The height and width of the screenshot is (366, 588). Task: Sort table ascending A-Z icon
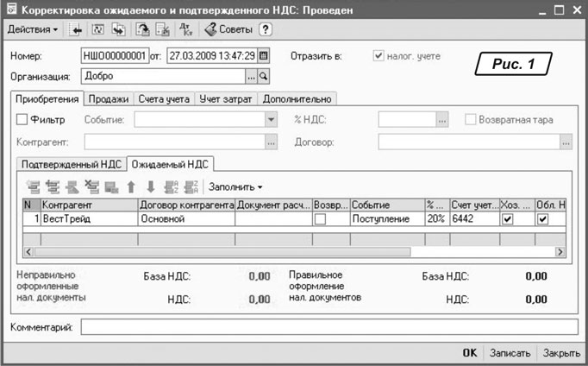pos(171,186)
